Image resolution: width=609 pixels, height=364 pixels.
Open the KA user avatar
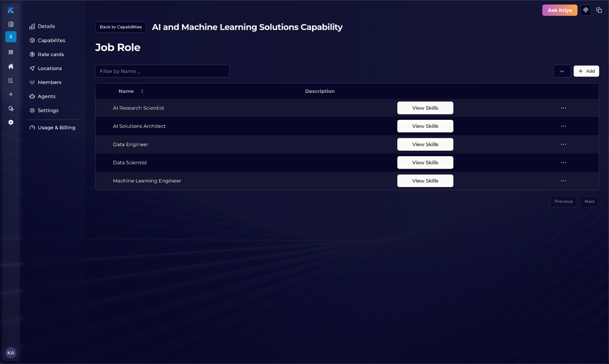click(x=11, y=353)
